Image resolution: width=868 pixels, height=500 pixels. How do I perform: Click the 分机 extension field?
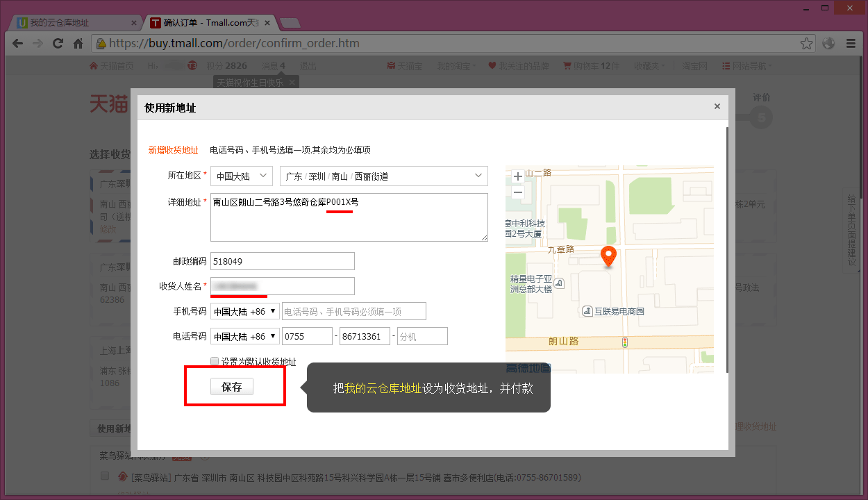[x=422, y=336]
